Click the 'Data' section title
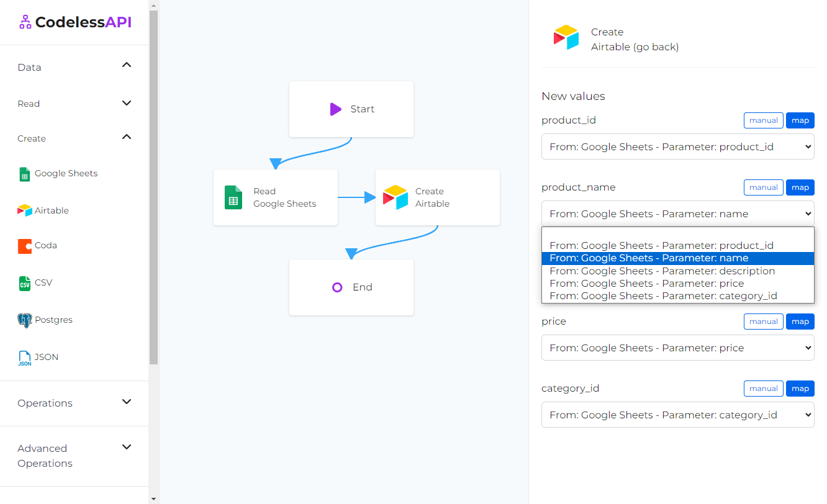Image resolution: width=827 pixels, height=504 pixels. 29,68
